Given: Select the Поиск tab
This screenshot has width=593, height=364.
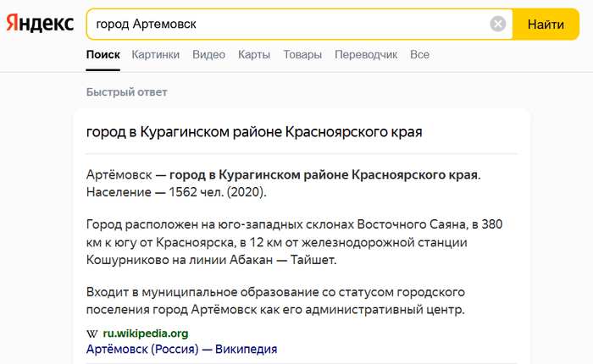Looking at the screenshot, I should click(x=103, y=54).
